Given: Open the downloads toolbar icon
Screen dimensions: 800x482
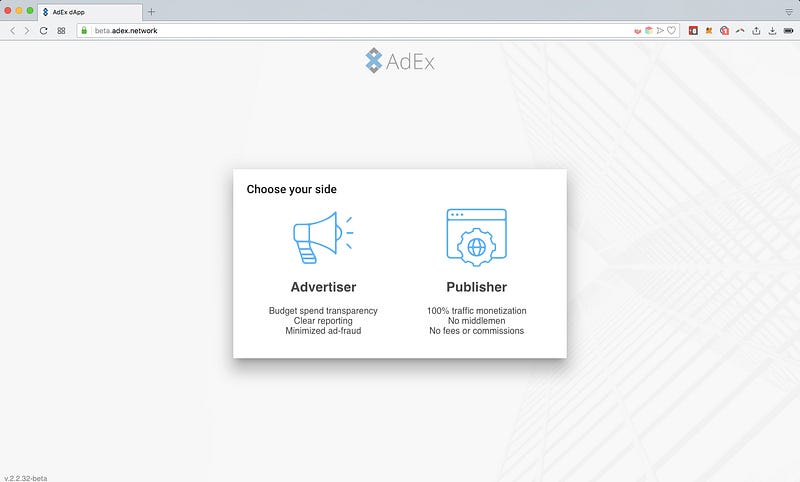Looking at the screenshot, I should point(772,31).
